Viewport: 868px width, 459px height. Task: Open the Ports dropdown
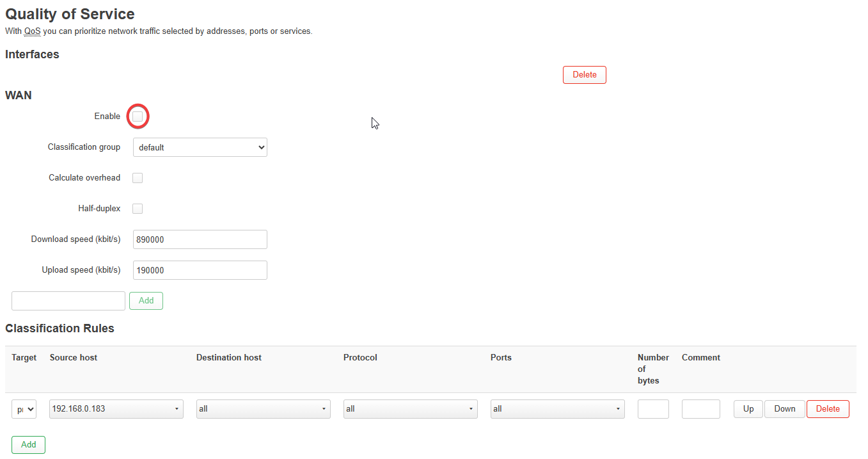click(x=557, y=409)
